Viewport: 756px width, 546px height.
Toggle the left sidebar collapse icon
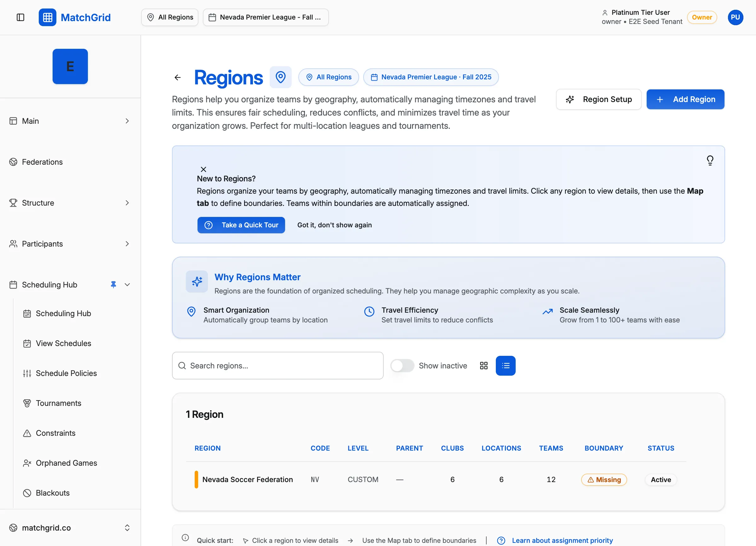(x=21, y=17)
